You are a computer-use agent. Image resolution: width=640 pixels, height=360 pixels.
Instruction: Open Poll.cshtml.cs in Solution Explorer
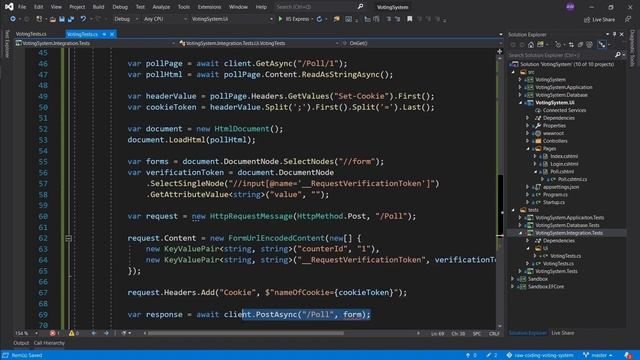coord(572,179)
